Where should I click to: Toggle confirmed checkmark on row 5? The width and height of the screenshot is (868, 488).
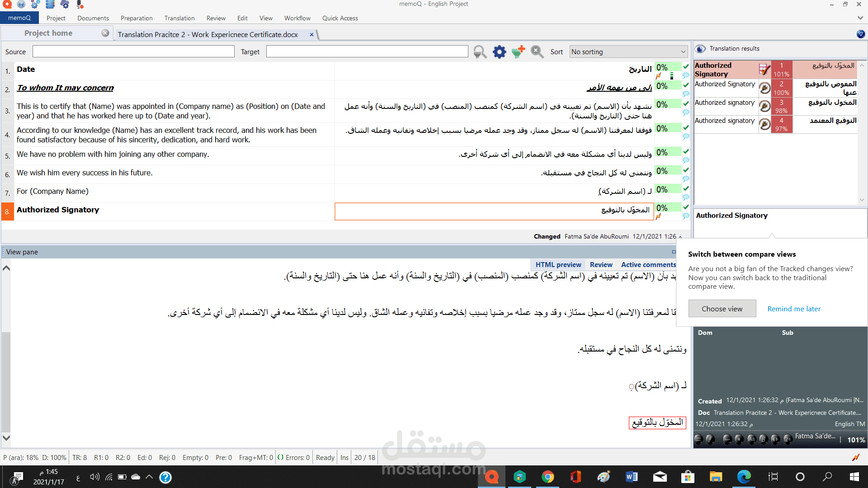(x=686, y=152)
